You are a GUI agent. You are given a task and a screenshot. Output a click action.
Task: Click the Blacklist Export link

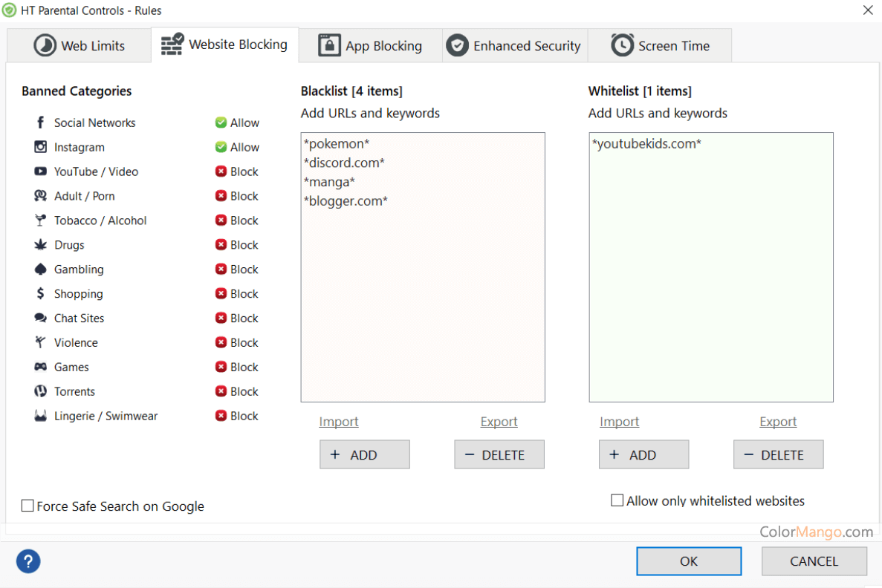coord(499,422)
